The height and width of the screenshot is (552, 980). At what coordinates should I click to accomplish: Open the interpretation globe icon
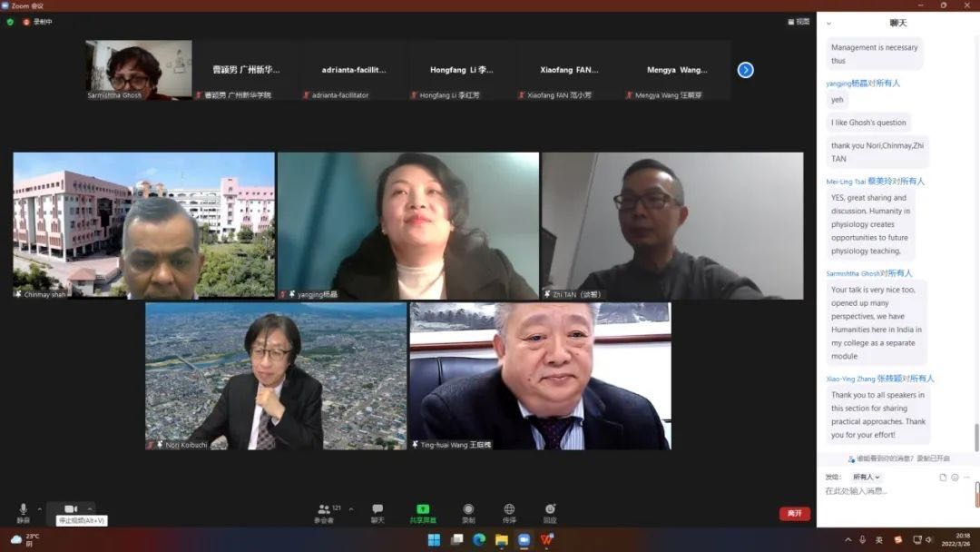(509, 512)
